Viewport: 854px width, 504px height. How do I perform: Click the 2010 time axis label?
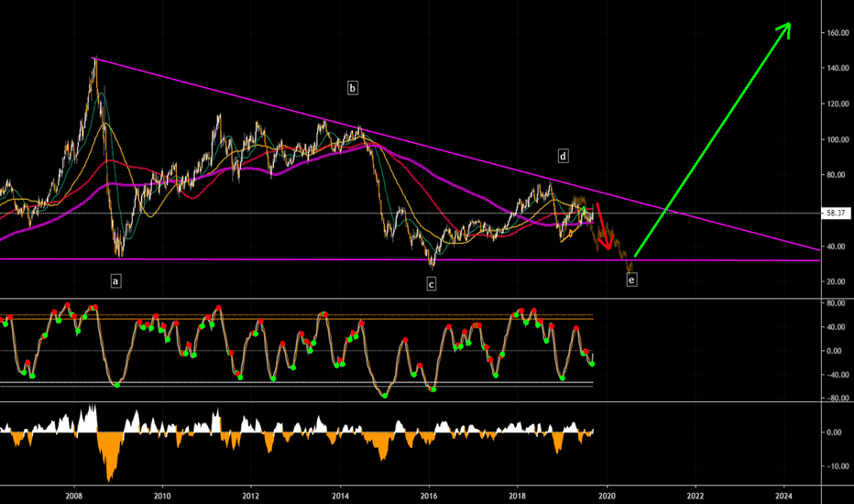click(x=162, y=496)
